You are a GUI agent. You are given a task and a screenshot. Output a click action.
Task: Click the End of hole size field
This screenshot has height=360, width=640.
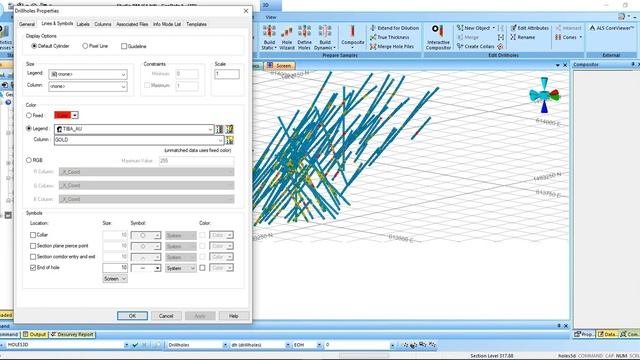115,268
